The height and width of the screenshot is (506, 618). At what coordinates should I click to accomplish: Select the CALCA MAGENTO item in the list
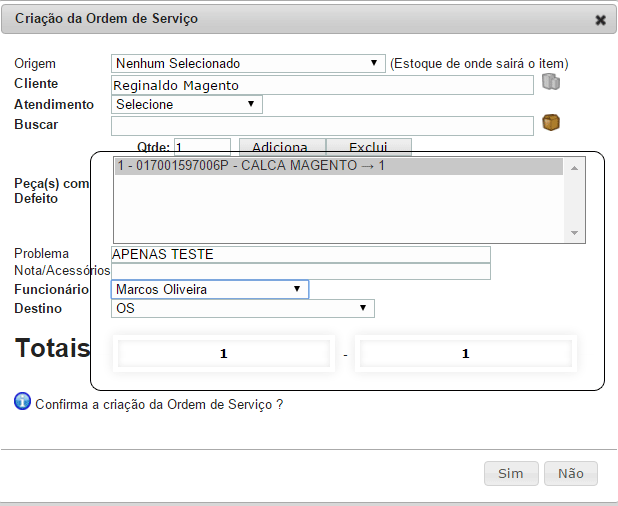click(339, 166)
